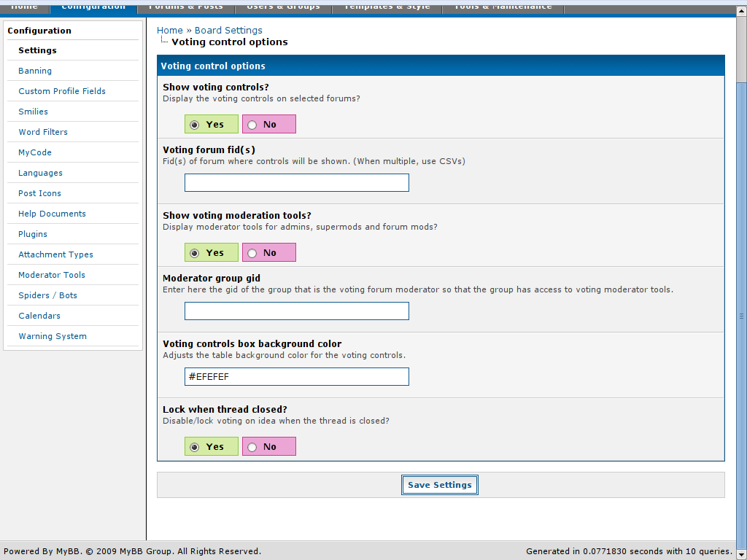Switch to the Tools & Maintenance tab
Viewport: 747px width, 560px height.
point(503,7)
